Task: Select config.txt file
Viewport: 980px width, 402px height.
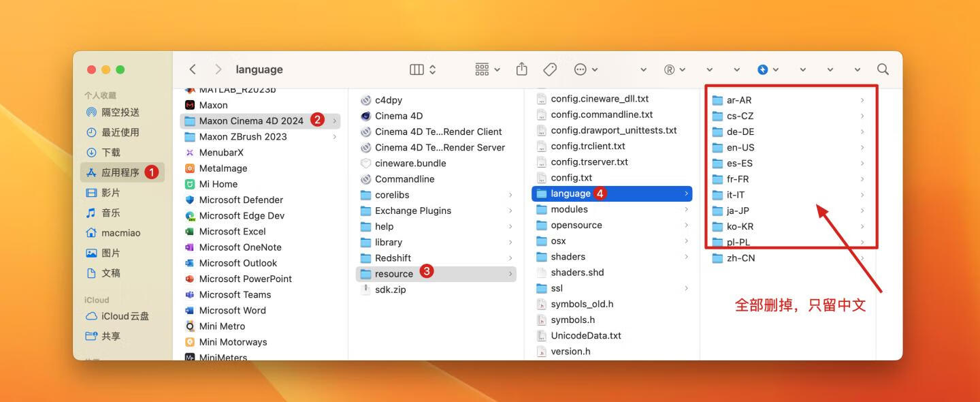Action: pyautogui.click(x=612, y=178)
